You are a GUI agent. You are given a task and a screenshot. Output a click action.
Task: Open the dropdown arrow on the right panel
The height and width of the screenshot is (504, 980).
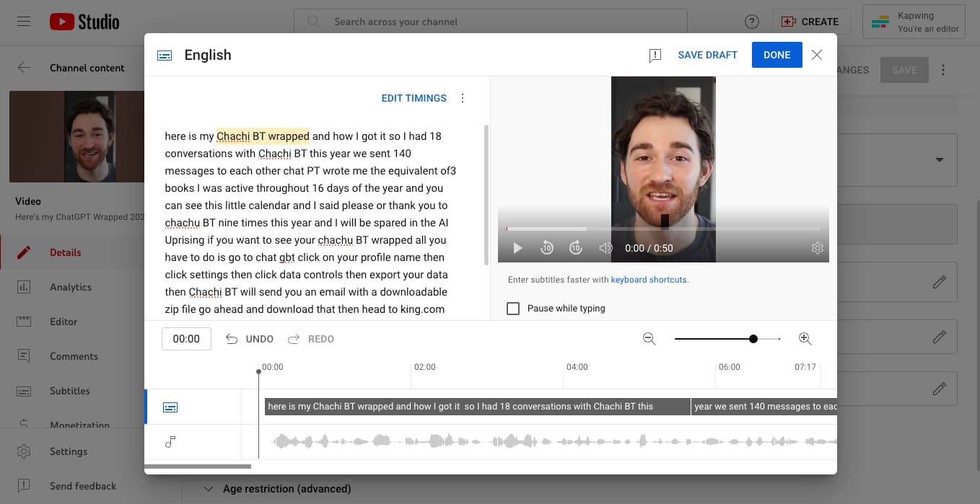pyautogui.click(x=939, y=159)
